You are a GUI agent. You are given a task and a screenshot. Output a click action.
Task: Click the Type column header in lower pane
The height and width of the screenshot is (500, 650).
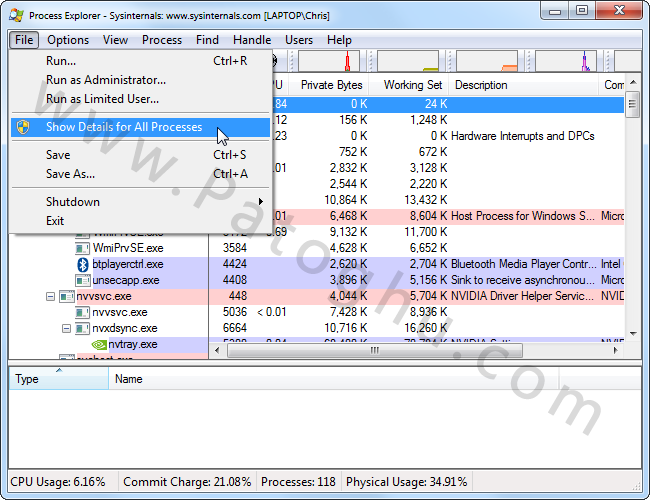(x=28, y=379)
